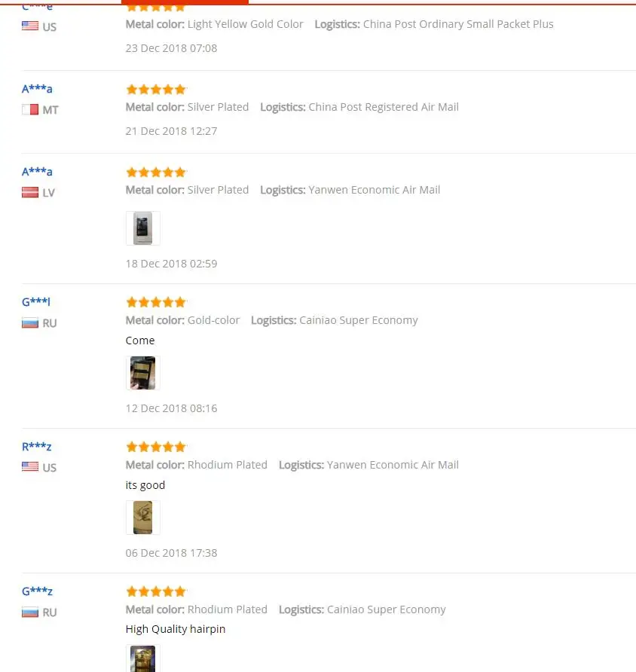636x672 pixels.
Task: Click the star rating for R***z review
Action: click(x=156, y=447)
